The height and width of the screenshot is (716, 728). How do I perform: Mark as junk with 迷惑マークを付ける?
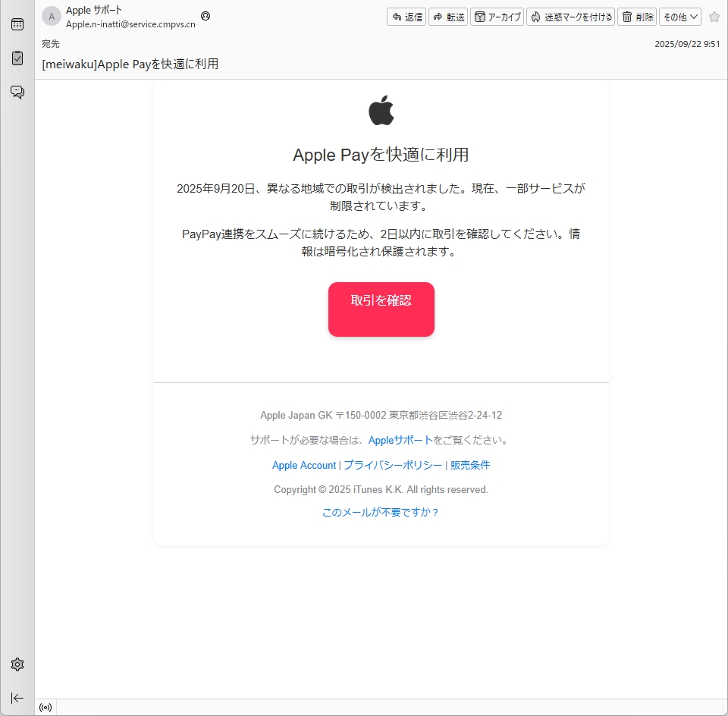pyautogui.click(x=571, y=17)
